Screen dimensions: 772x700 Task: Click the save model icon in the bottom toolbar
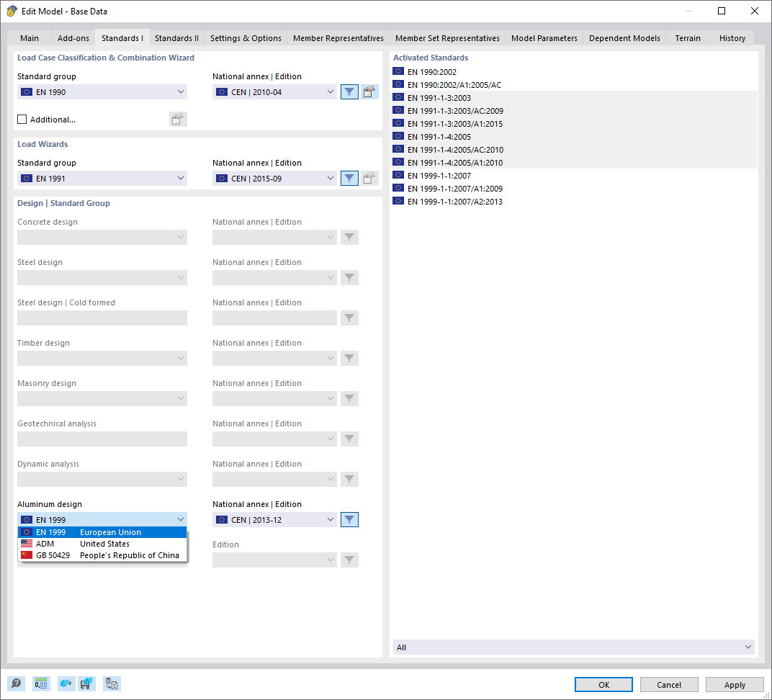point(87,683)
